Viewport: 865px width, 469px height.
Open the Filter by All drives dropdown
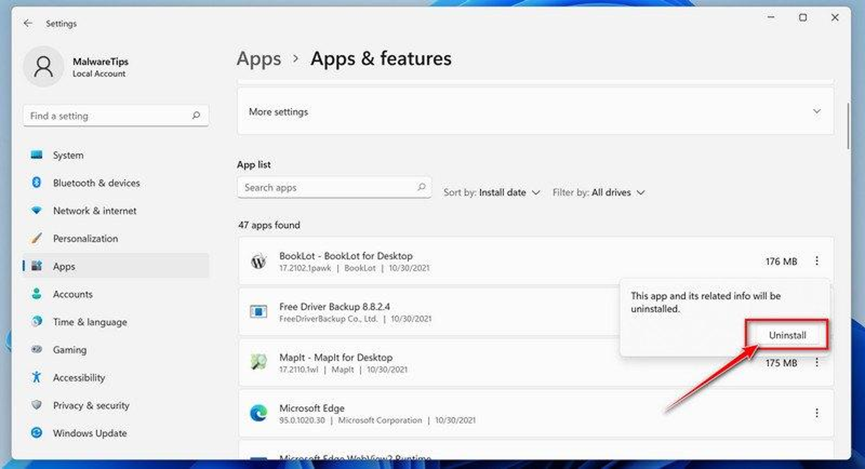[x=599, y=193]
